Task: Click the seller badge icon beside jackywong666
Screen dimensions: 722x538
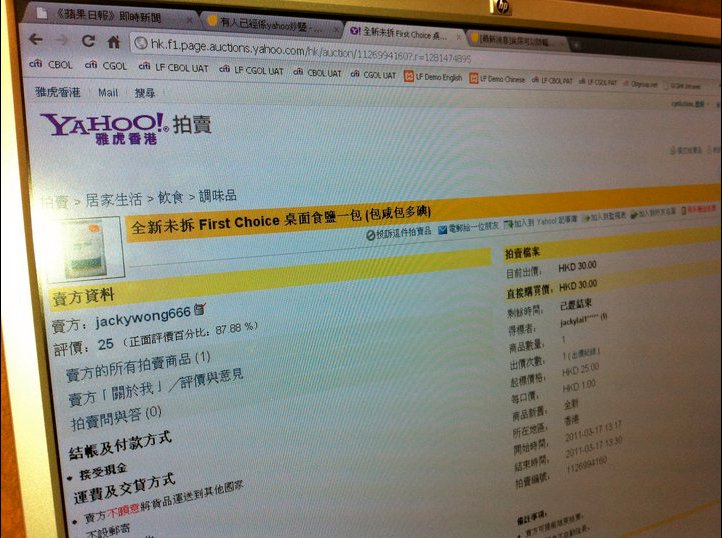Action: click(200, 309)
